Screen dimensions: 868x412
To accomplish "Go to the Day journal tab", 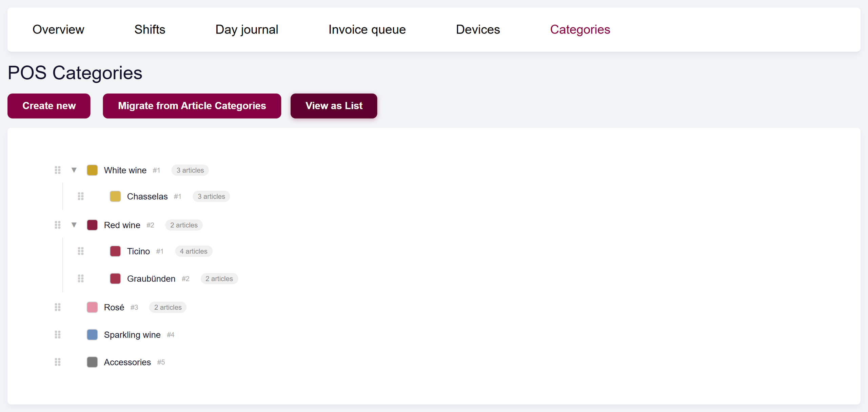I will [247, 29].
